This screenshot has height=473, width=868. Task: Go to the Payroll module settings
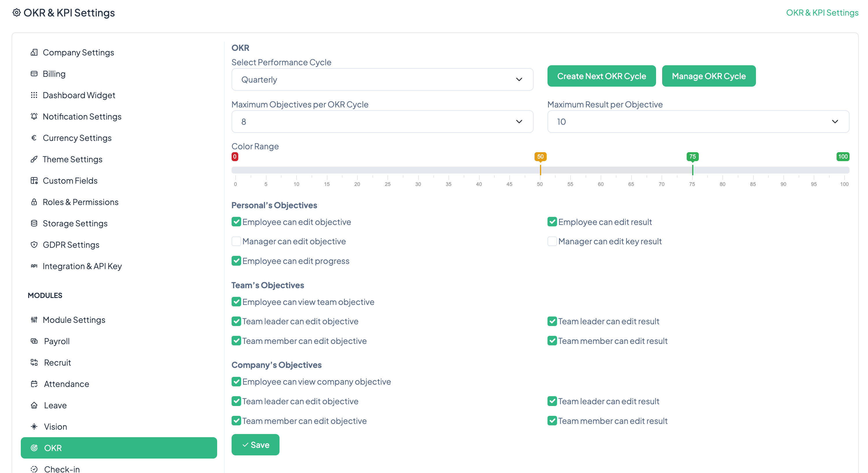[57, 341]
